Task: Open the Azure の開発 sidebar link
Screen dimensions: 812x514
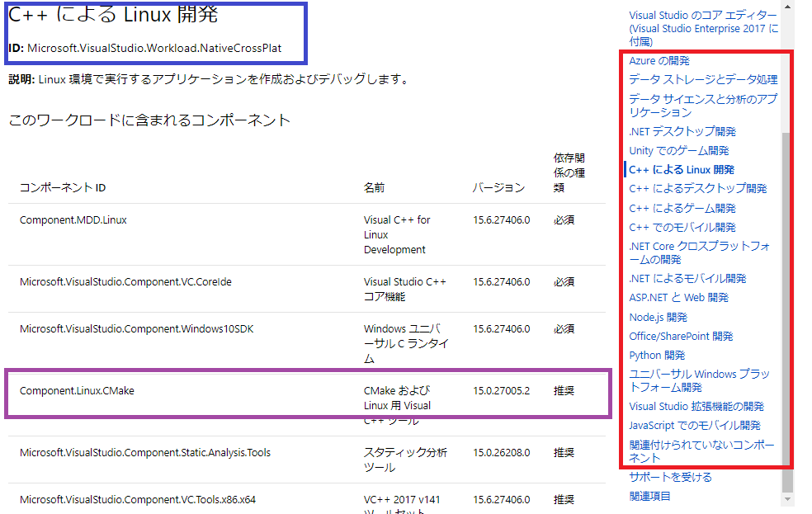Action: click(x=659, y=60)
